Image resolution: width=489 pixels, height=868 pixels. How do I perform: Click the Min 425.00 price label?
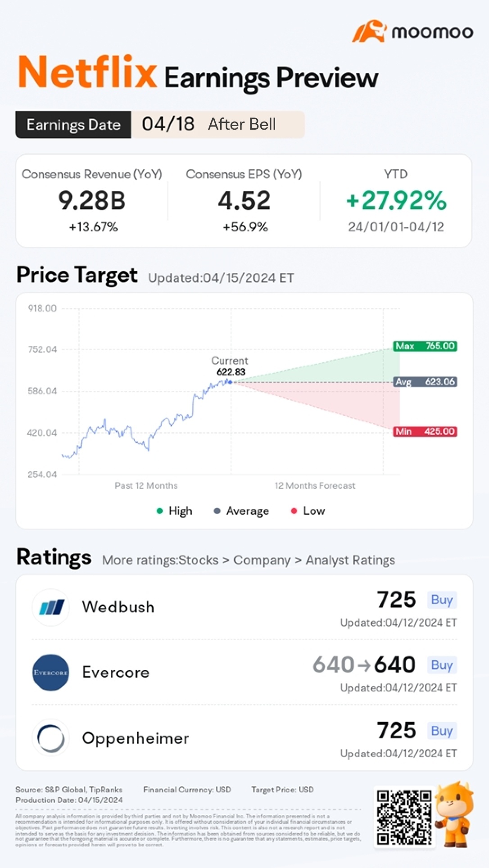(425, 431)
